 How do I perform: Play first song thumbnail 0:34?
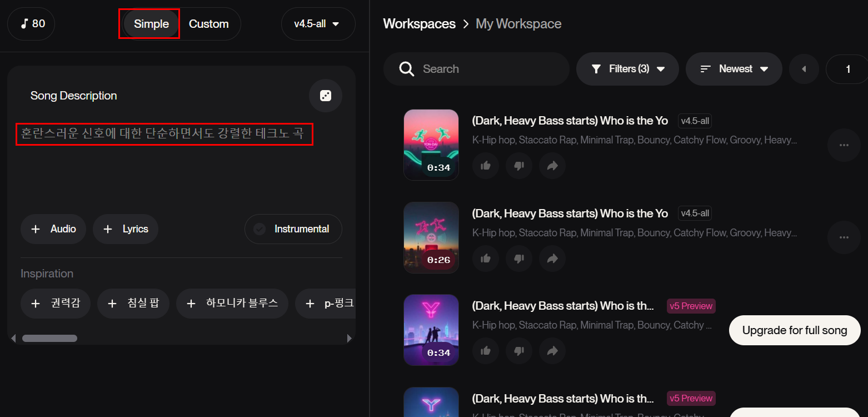point(431,145)
